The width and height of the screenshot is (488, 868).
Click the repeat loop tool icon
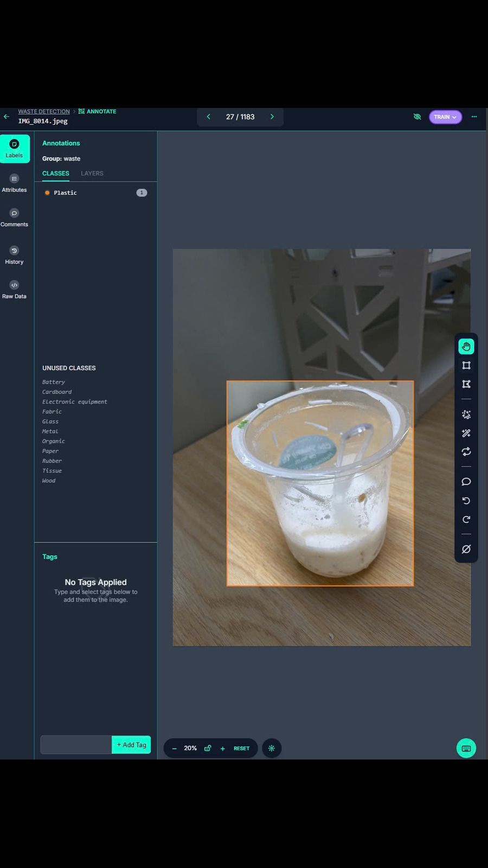click(x=466, y=451)
